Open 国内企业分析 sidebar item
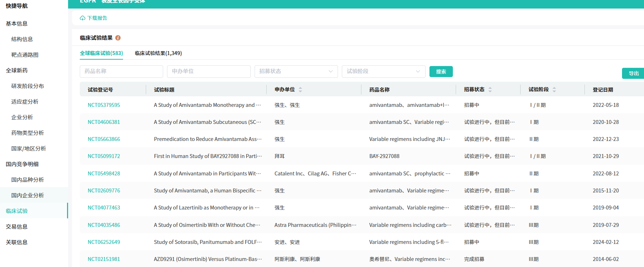The image size is (644, 267). (x=28, y=195)
